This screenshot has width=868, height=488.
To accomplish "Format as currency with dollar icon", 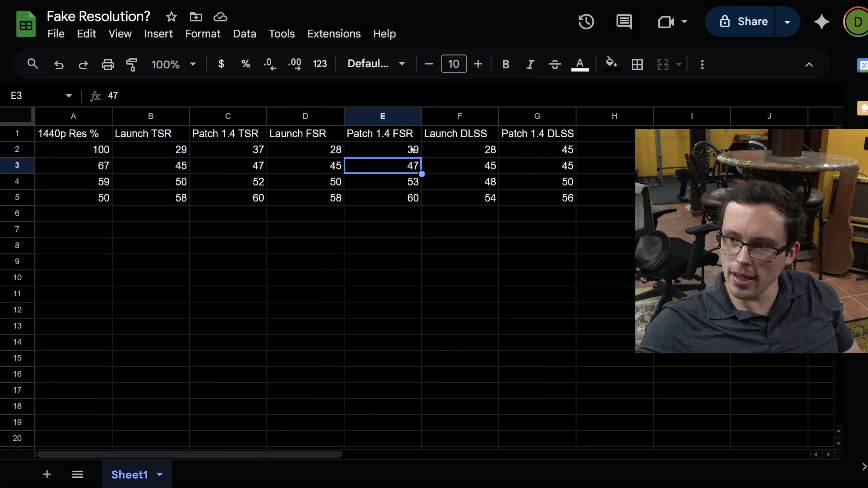I will pyautogui.click(x=221, y=64).
